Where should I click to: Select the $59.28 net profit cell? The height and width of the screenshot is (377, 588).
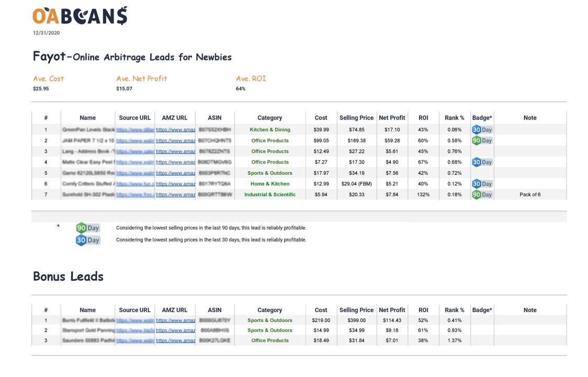[x=392, y=141]
